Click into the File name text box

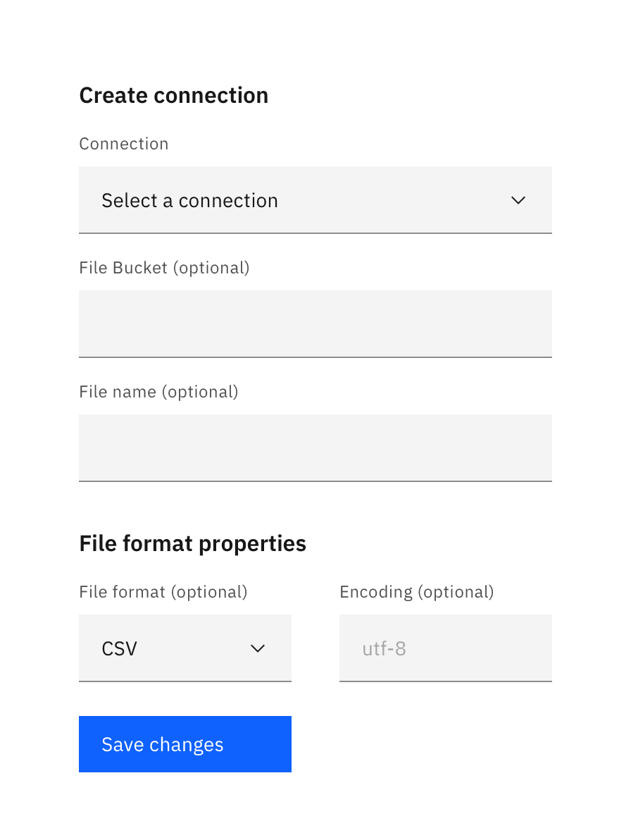point(315,448)
